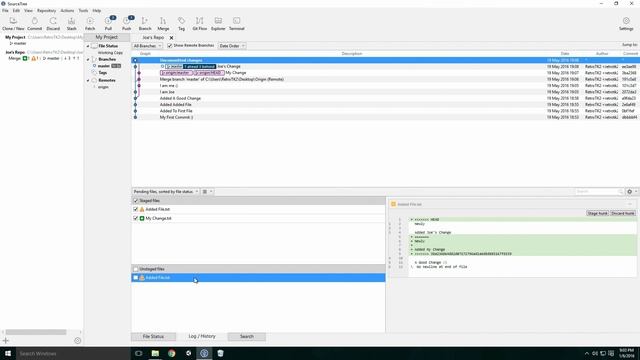Click the Windows Start button
The width and height of the screenshot is (640, 360).
point(8,353)
